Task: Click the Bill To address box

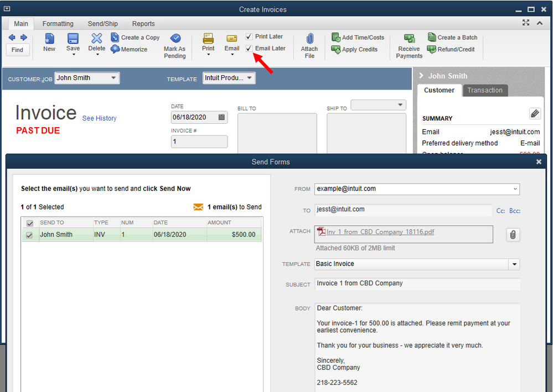Action: [x=277, y=133]
